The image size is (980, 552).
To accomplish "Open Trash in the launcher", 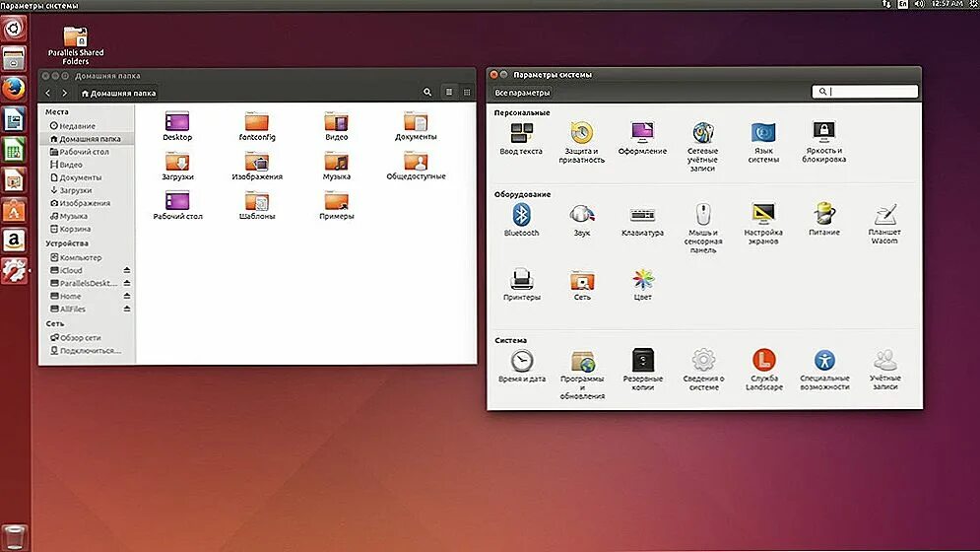I will (14, 537).
